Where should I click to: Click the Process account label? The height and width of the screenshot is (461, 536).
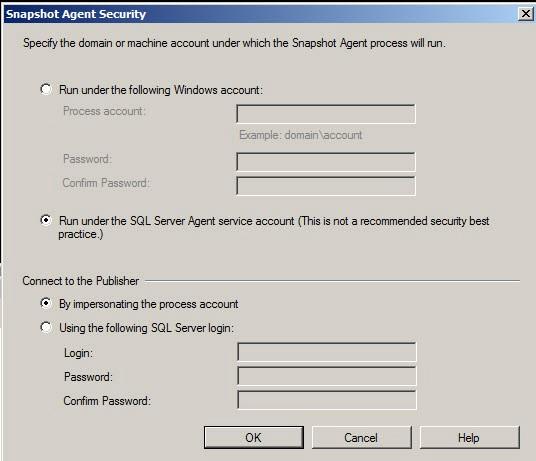click(x=104, y=111)
